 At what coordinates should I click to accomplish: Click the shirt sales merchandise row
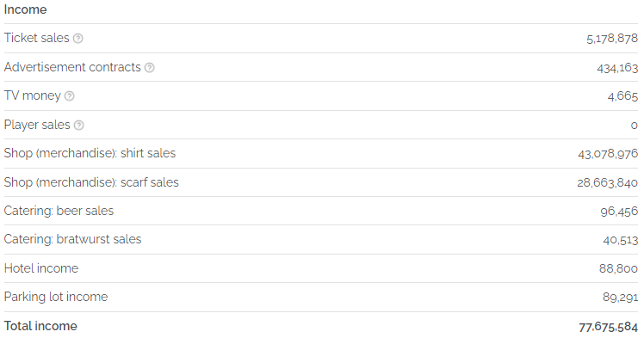(321, 153)
